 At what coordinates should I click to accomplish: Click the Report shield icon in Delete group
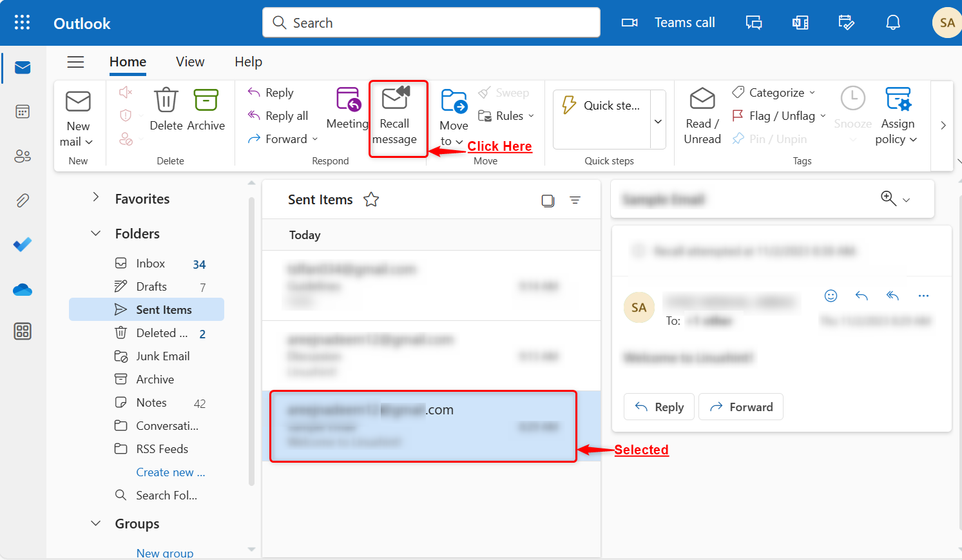[x=126, y=115]
